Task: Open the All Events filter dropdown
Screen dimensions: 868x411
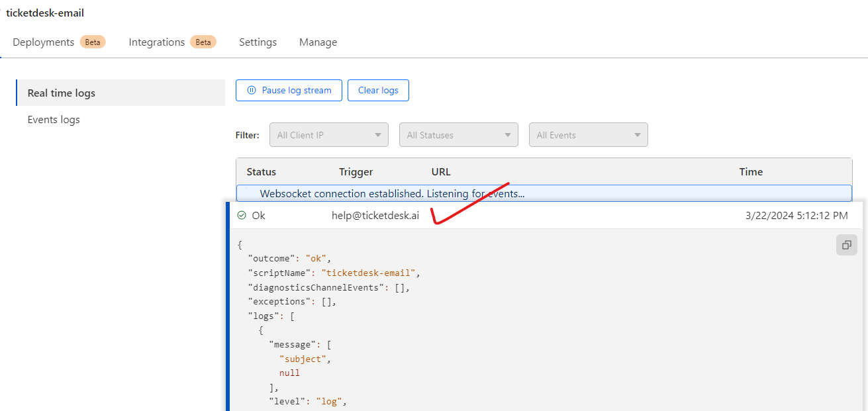Action: 588,135
